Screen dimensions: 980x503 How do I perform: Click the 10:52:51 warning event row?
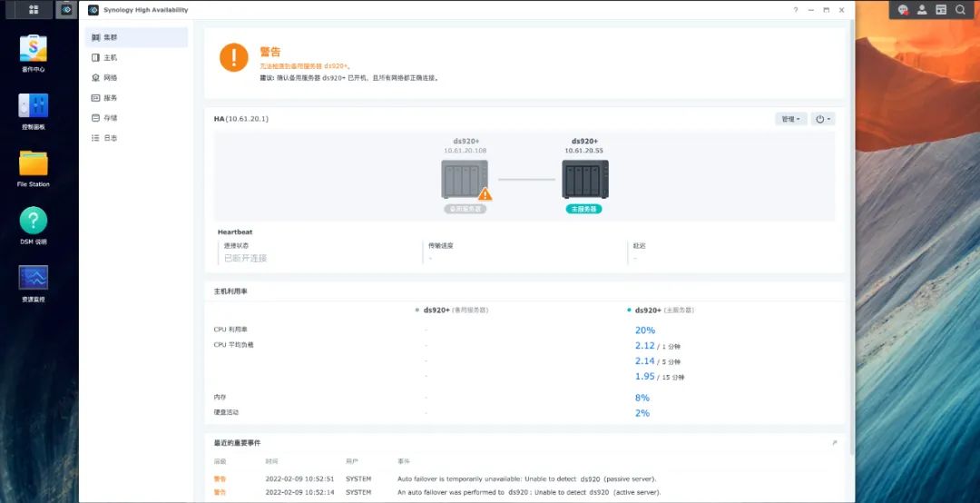pyautogui.click(x=525, y=479)
